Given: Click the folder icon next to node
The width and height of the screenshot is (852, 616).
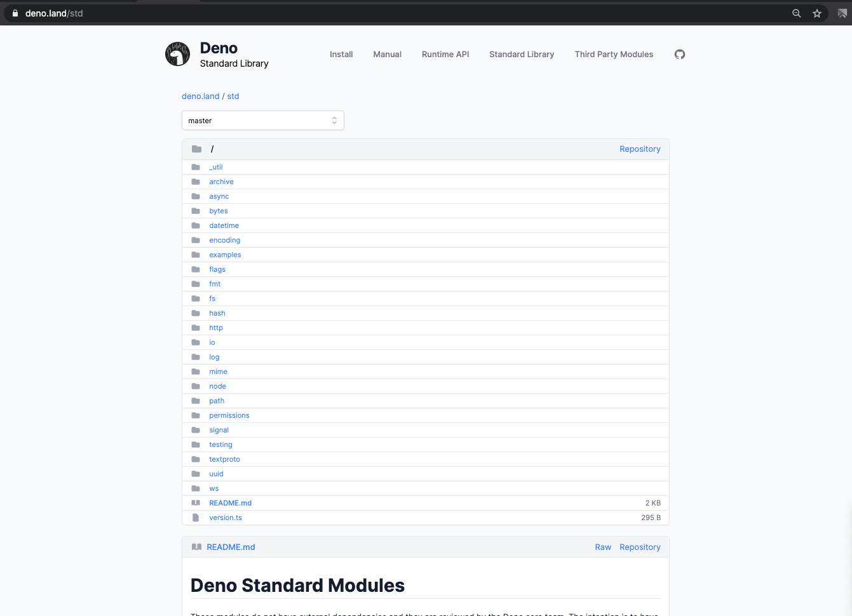Looking at the screenshot, I should (x=196, y=386).
